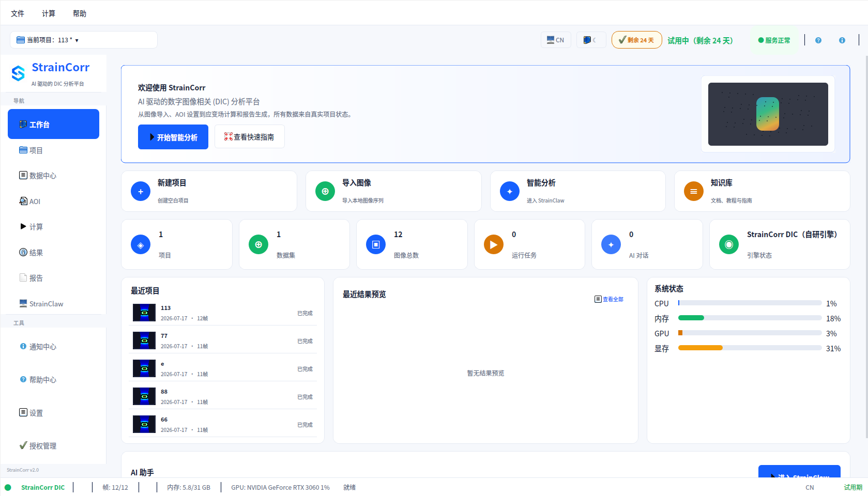Viewport: 868px width, 496px height.
Task: Click the 已完成 status of project 113
Action: (x=305, y=313)
